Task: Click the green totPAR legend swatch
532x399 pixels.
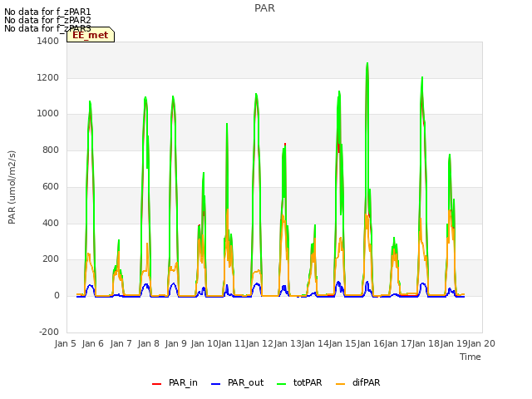Action: click(x=281, y=384)
